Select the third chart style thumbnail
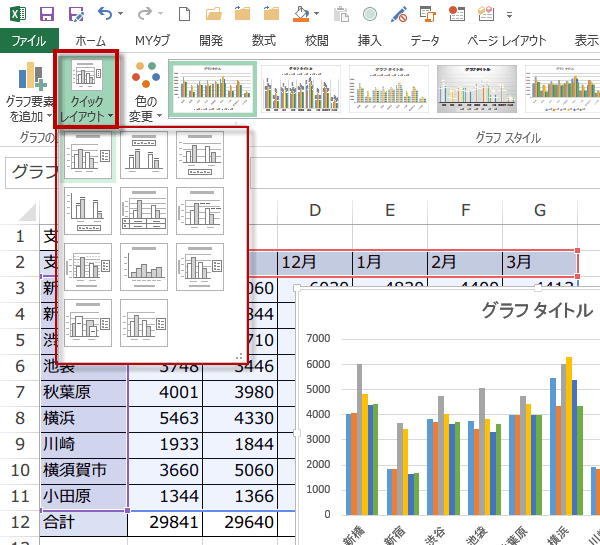Screen dimensions: 600x545 click(x=389, y=89)
